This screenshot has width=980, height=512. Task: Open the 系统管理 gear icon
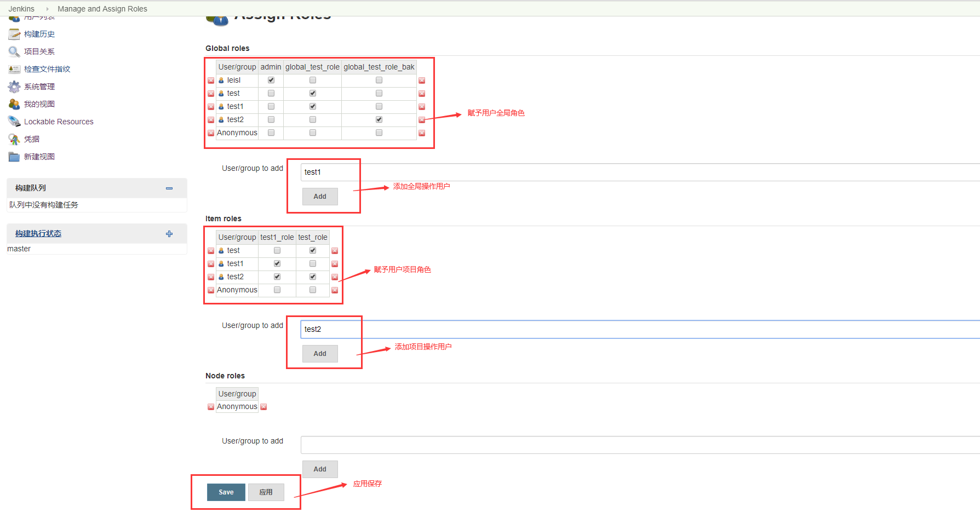14,87
